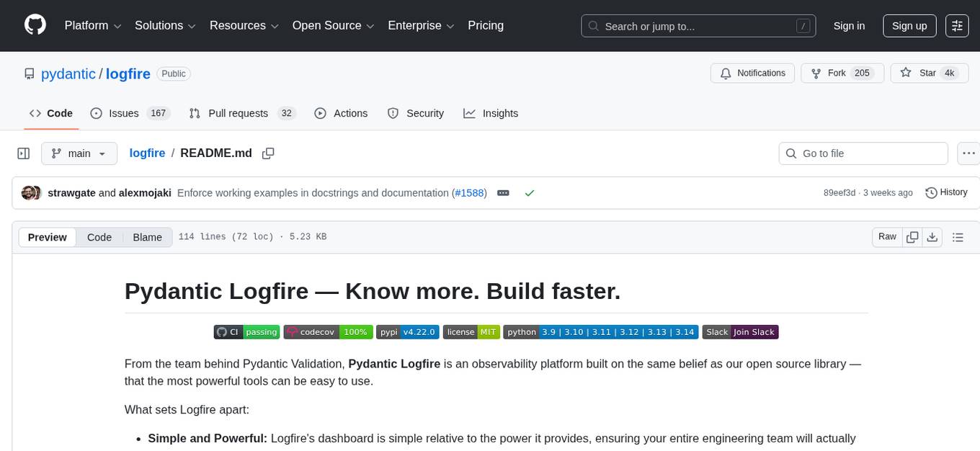Toggle the file tree side panel
This screenshot has height=451, width=980.
point(23,153)
